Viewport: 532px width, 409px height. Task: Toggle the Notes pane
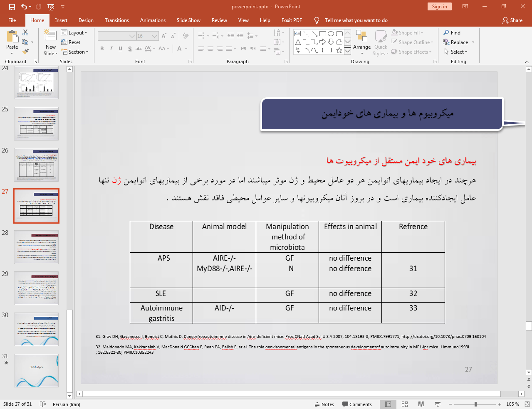tap(324, 404)
